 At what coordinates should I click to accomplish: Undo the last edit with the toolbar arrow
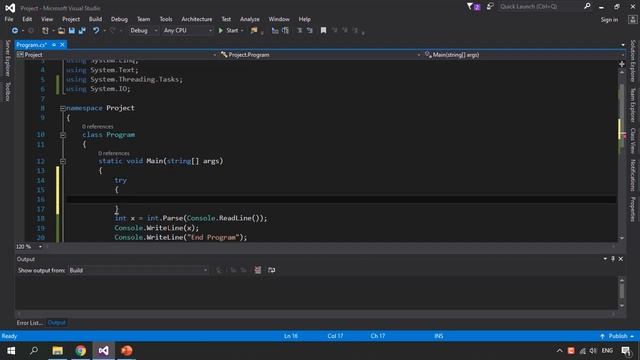pyautogui.click(x=96, y=31)
